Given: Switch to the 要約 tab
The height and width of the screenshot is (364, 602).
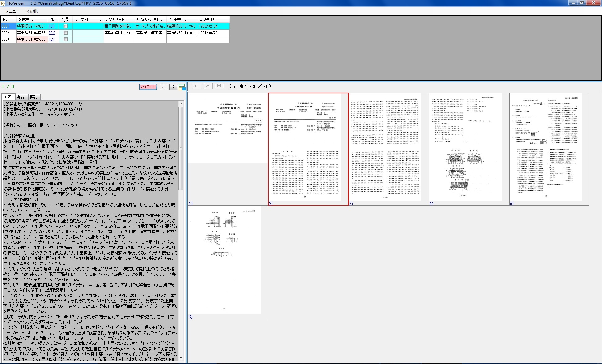Looking at the screenshot, I should 34,97.
